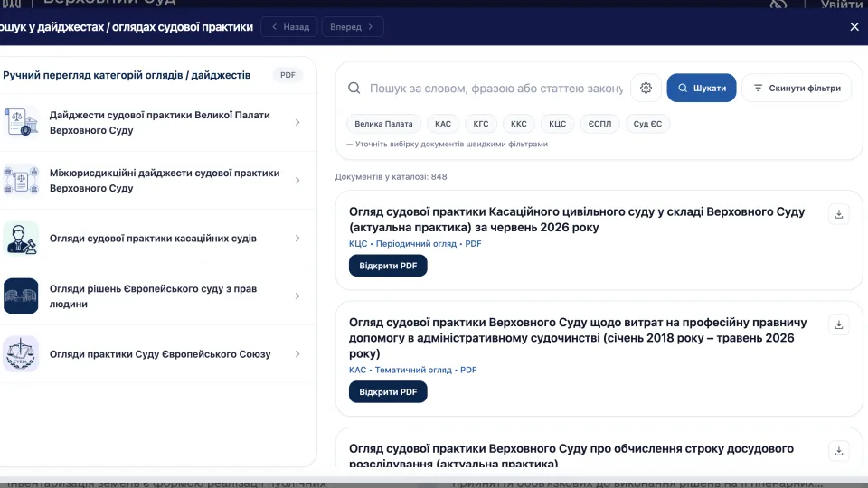Toggle the Велика Палата quick filter
Image resolution: width=868 pixels, height=488 pixels.
click(383, 124)
